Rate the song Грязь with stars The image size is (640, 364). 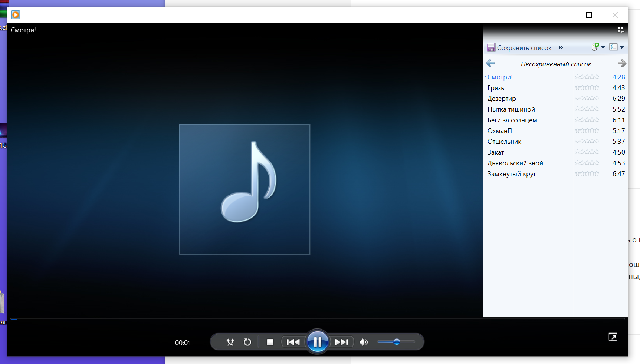587,87
